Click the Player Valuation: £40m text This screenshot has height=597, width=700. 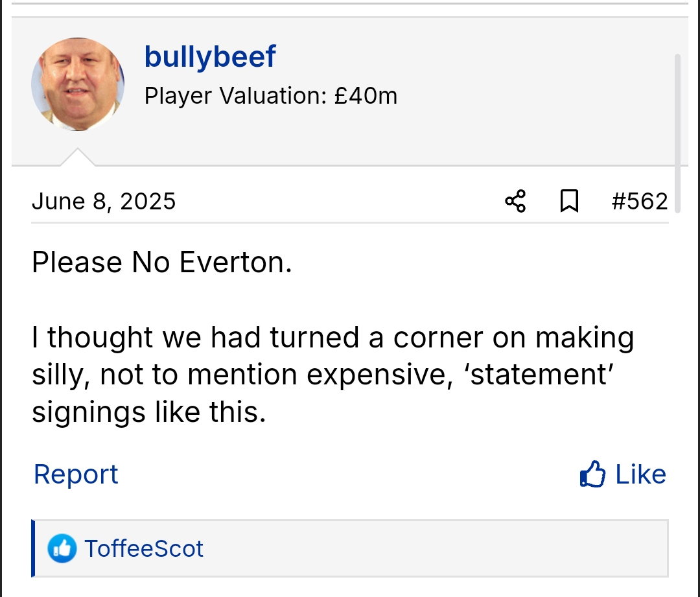(x=270, y=96)
